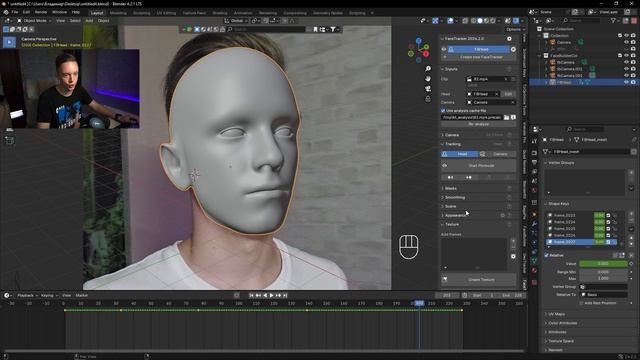Move shape key up with arrow
This screenshot has width=640, height=360.
click(x=631, y=238)
